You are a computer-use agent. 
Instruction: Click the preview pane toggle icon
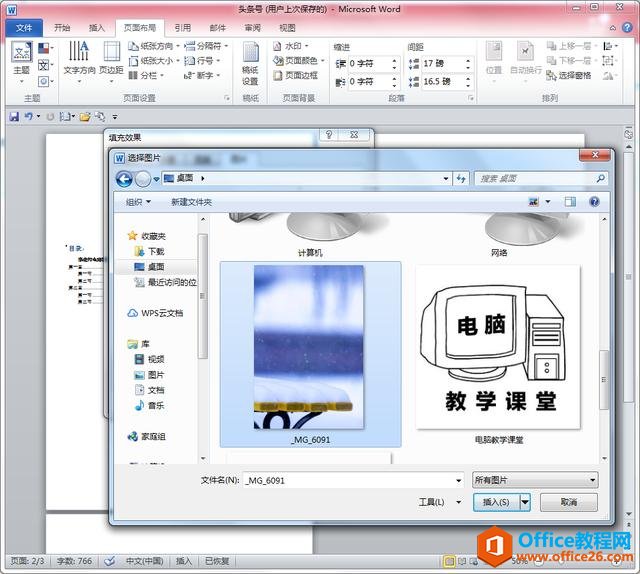(x=570, y=202)
